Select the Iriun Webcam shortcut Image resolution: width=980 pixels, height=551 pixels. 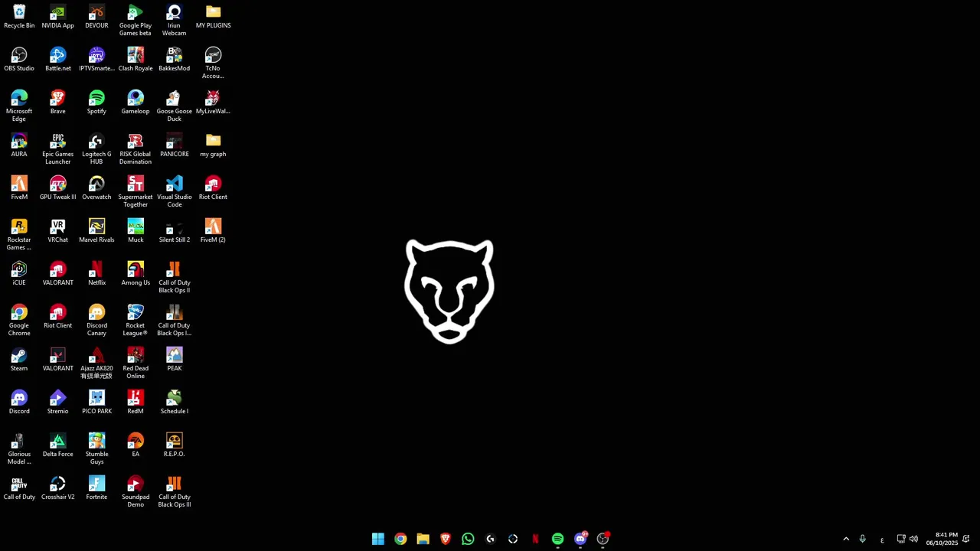(175, 20)
